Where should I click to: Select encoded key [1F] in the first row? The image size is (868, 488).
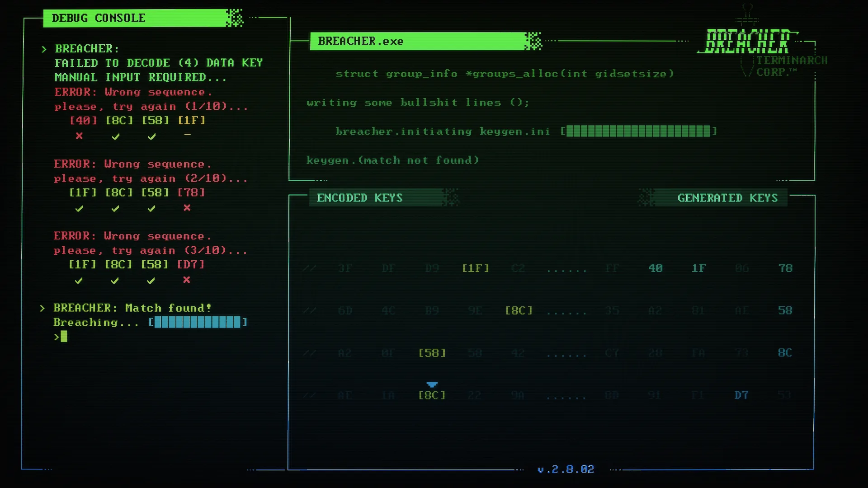(x=476, y=268)
